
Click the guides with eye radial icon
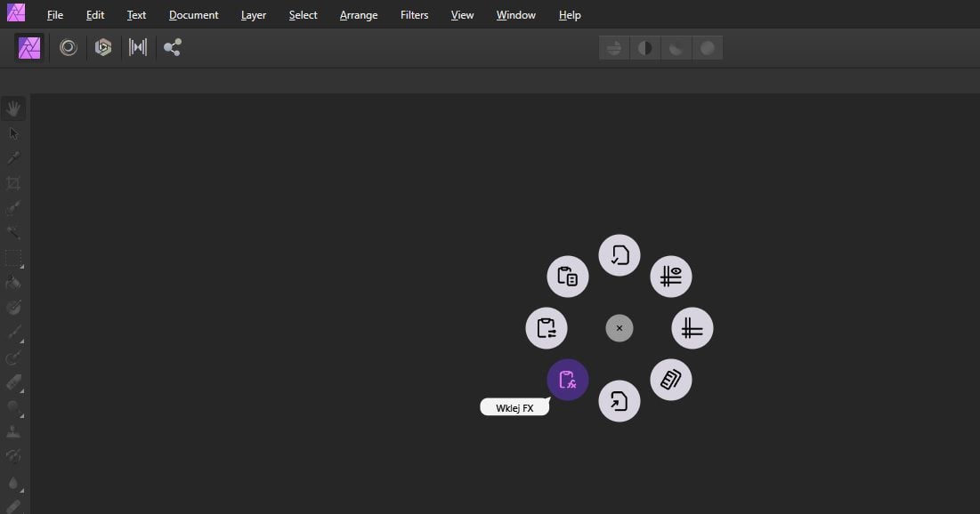point(671,277)
